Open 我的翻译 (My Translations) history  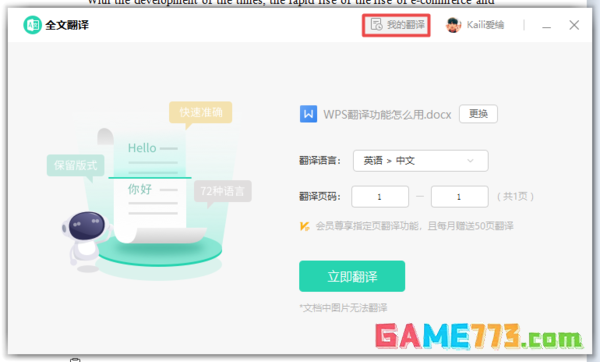(397, 25)
